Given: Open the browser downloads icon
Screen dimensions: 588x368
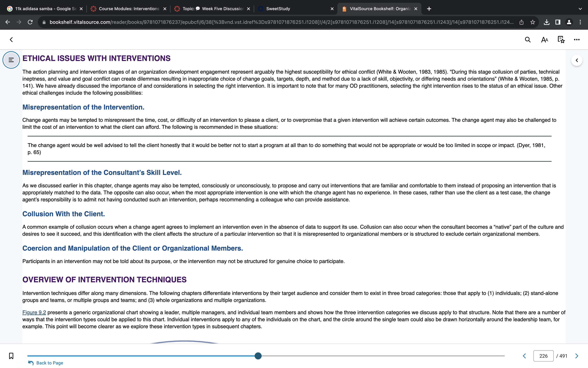Looking at the screenshot, I should pyautogui.click(x=547, y=22).
